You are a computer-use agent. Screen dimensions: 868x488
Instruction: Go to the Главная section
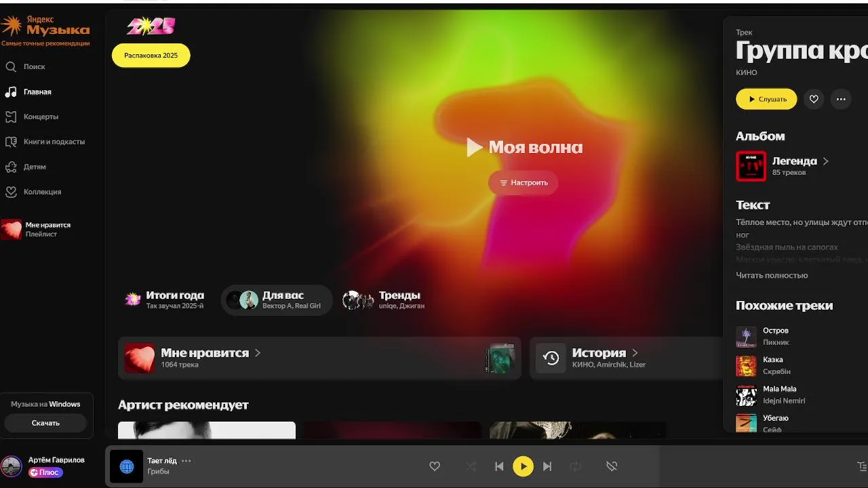click(37, 91)
